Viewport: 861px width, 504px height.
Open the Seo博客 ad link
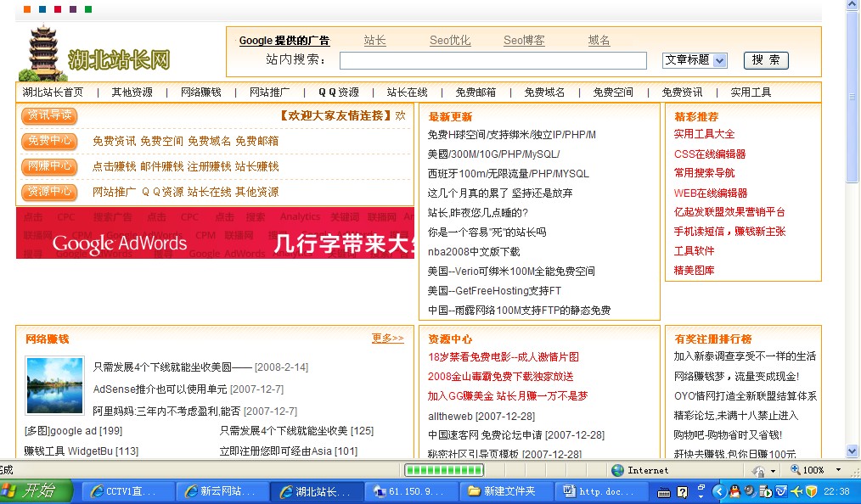[525, 40]
